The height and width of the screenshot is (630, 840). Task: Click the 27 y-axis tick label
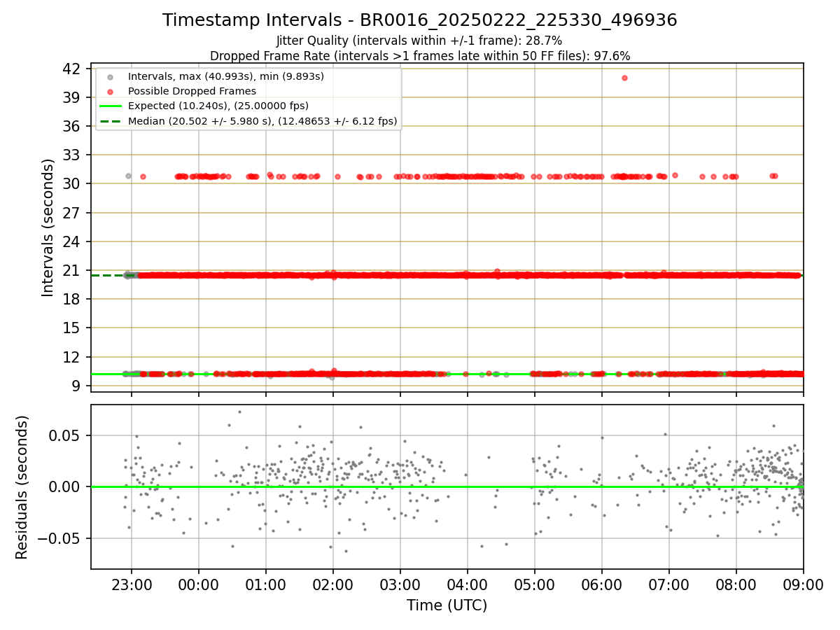click(x=71, y=213)
